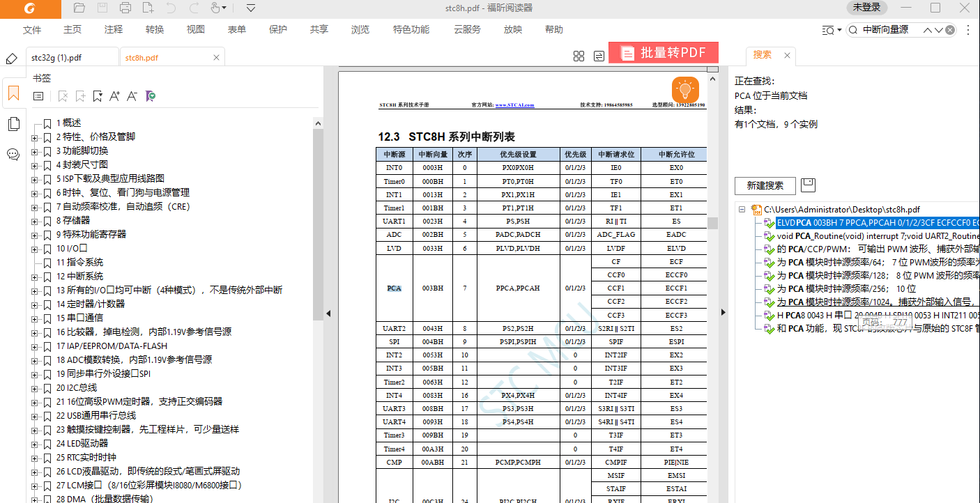Open the 主页 ribbon tab
The width and height of the screenshot is (980, 503).
tap(72, 30)
